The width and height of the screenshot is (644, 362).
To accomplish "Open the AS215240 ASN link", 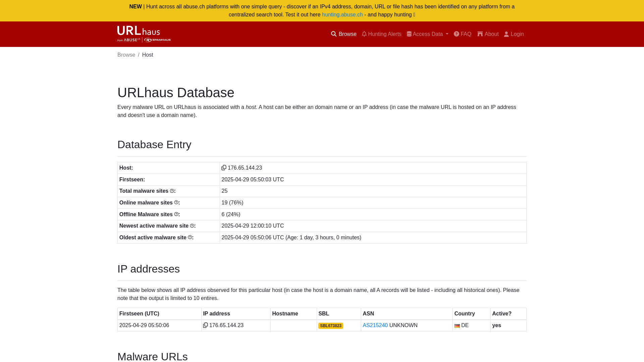I will tap(375, 325).
